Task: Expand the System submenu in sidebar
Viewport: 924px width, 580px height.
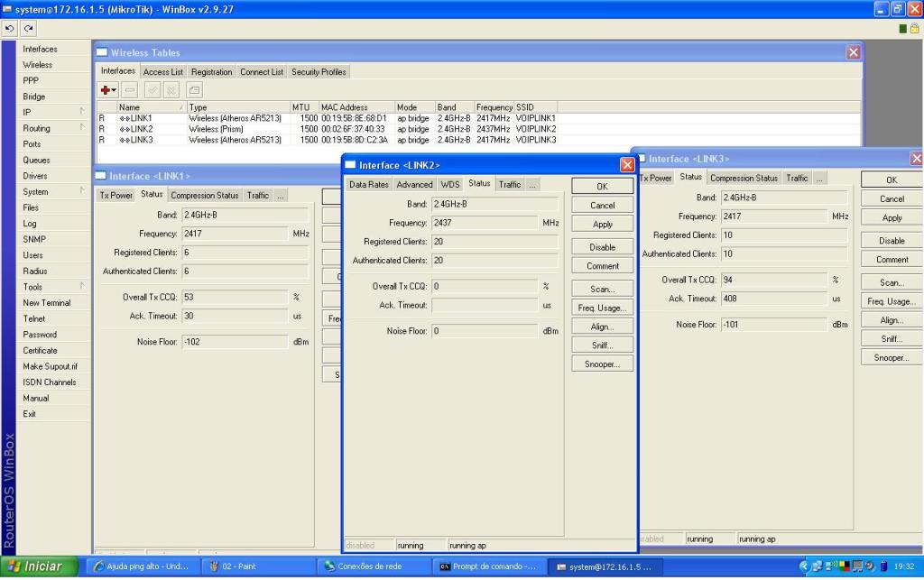Action: coord(82,191)
